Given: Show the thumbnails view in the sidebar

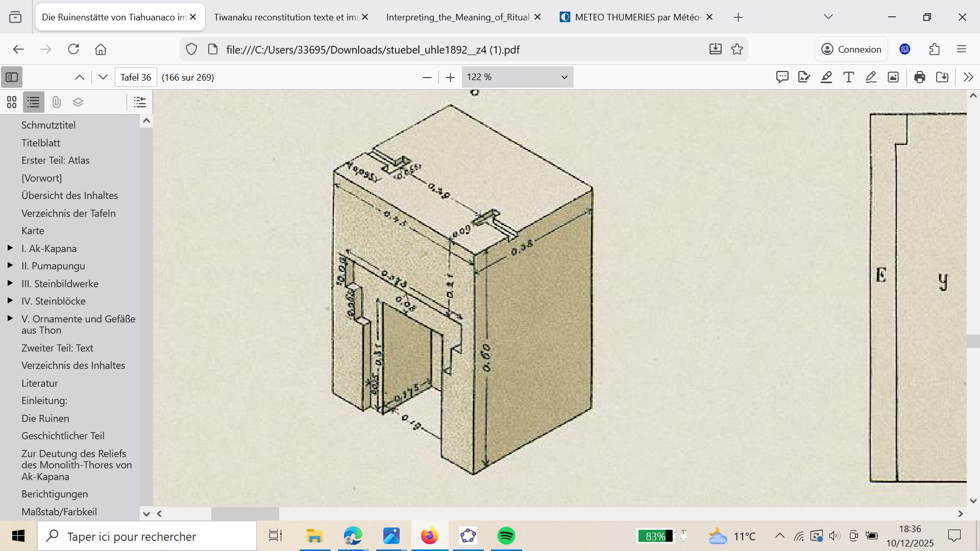Looking at the screenshot, I should pos(12,102).
